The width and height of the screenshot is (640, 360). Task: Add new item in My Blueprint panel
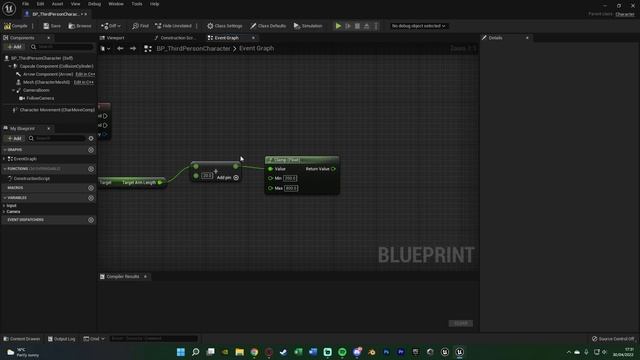14,138
